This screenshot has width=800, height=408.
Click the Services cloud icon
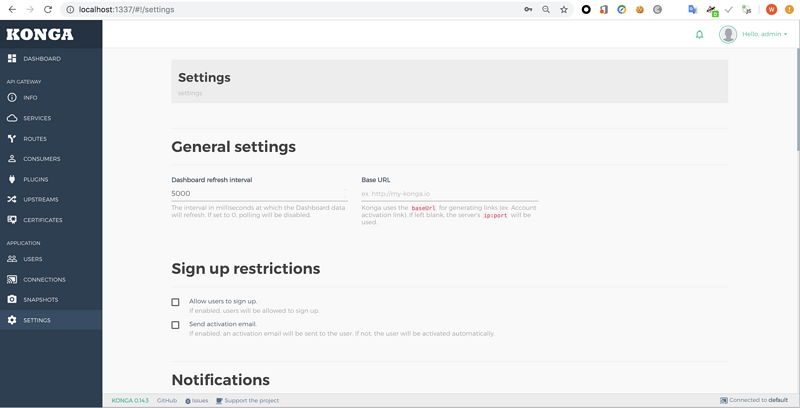tap(12, 118)
